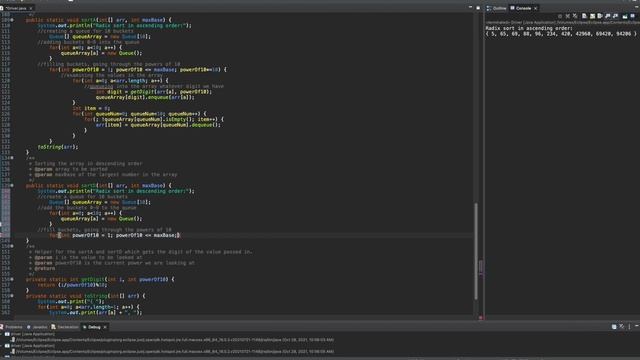Click the Terminate button in Console toolbar
The width and height of the screenshot is (640, 360).
click(560, 16)
